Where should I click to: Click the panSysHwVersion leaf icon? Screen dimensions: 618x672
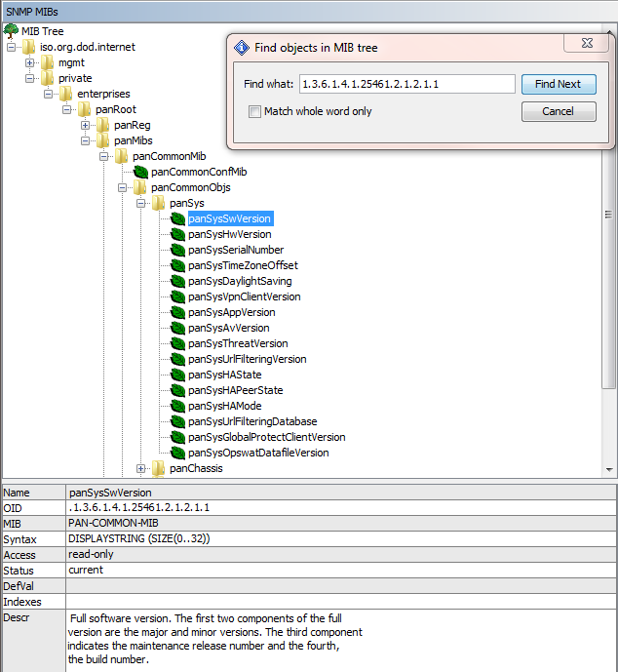[x=177, y=234]
